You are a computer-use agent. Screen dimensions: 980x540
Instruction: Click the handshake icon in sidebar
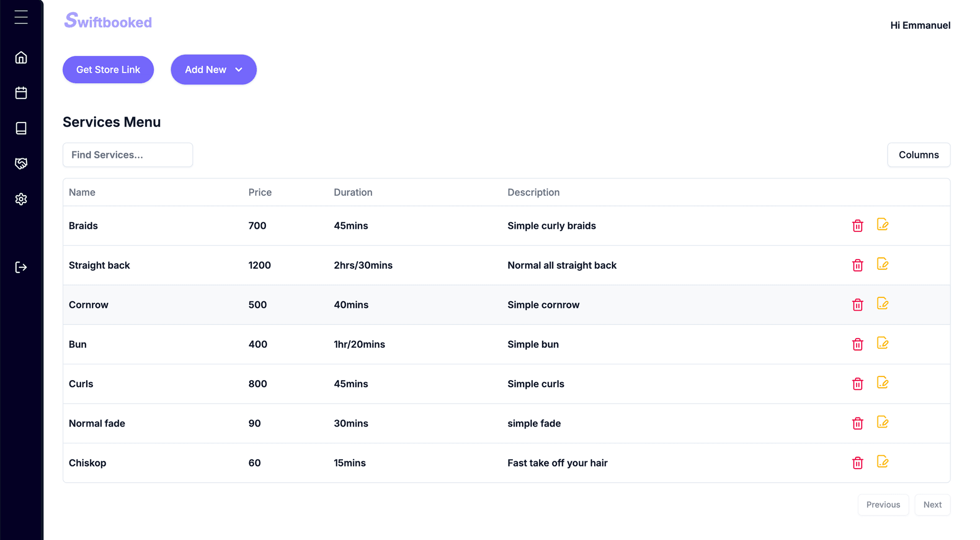21,163
